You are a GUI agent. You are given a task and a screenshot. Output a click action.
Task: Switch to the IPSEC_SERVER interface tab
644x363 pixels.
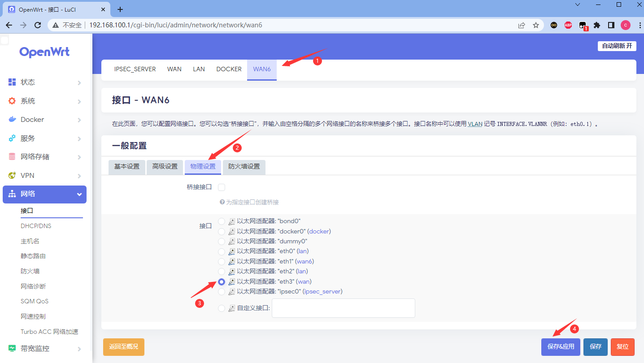tap(135, 69)
